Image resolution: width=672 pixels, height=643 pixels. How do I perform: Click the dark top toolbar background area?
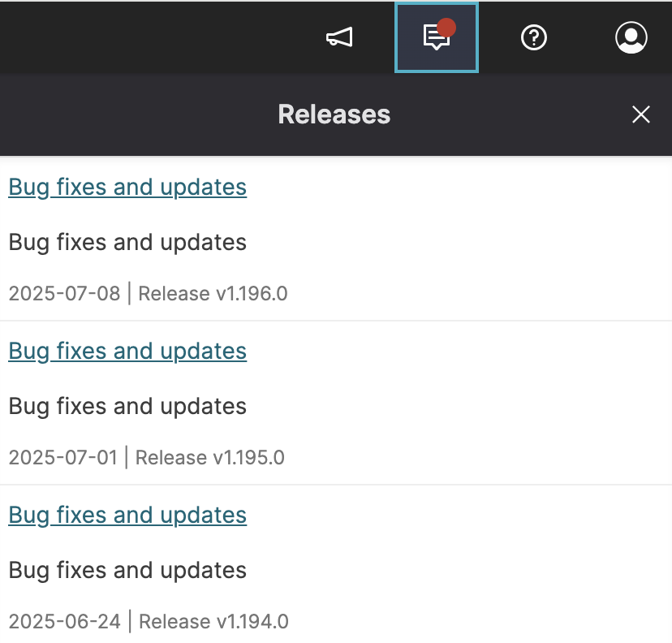(x=162, y=37)
